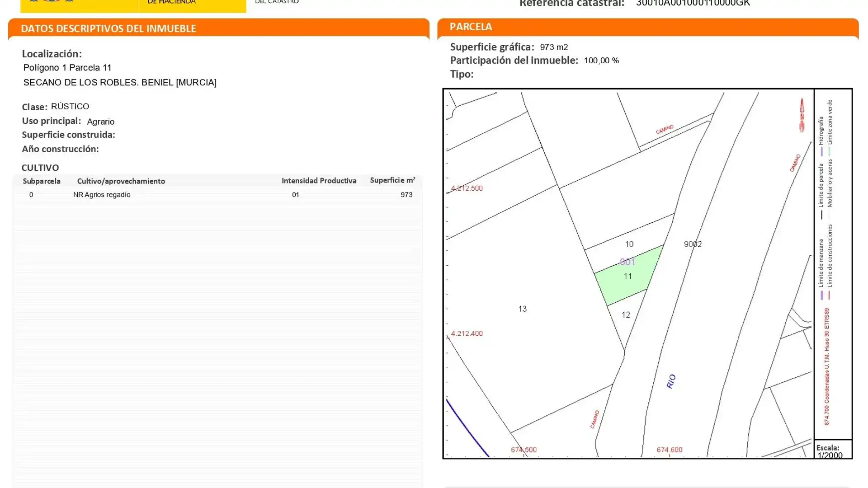Switch to the DATOS DESCRIPTIVOS DEL INMUEBLE section
Screen dimensions: 868x488
[x=108, y=28]
